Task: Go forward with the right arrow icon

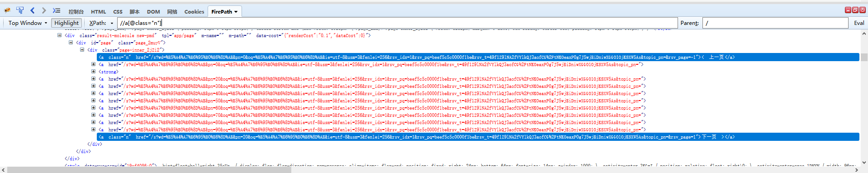Action: [44, 10]
